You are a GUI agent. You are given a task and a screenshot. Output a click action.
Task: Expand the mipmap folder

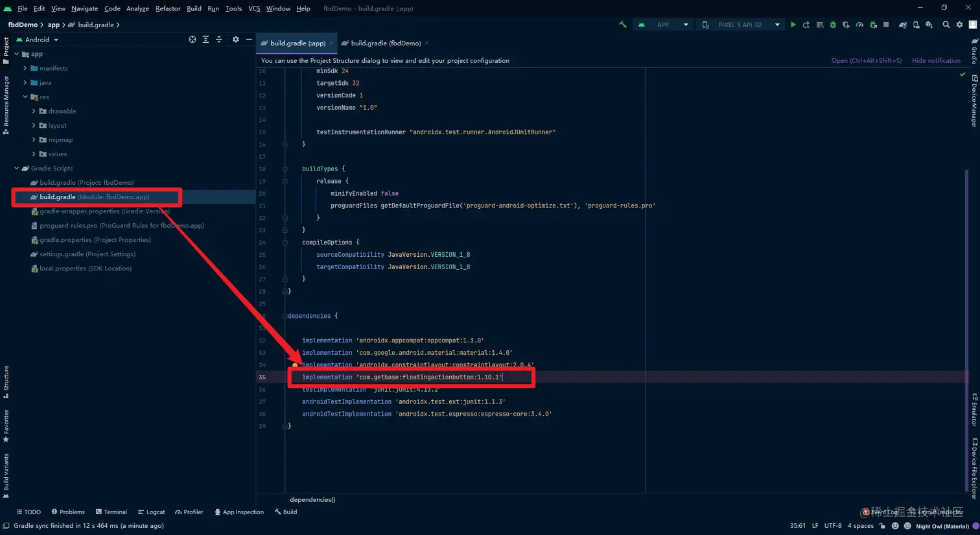point(34,139)
